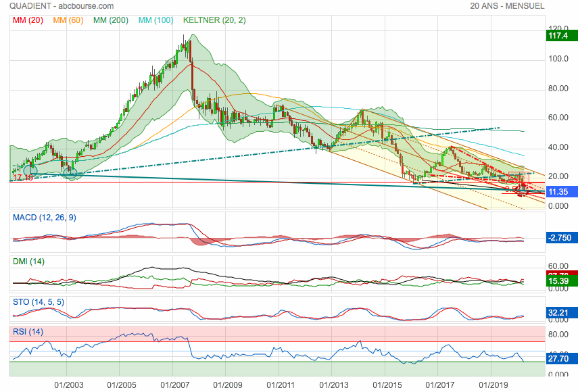Click the green DMI value tag 15.39
The height and width of the screenshot is (392, 578).
coord(559,280)
